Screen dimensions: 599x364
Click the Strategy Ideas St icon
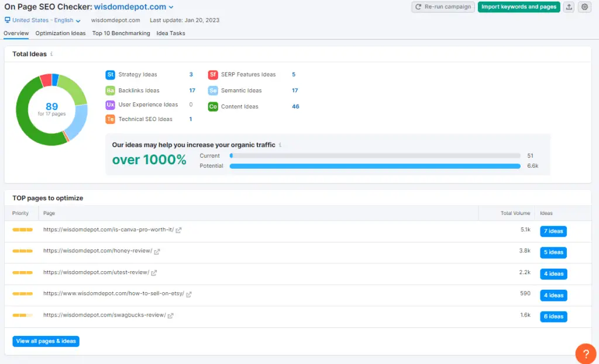tap(110, 74)
